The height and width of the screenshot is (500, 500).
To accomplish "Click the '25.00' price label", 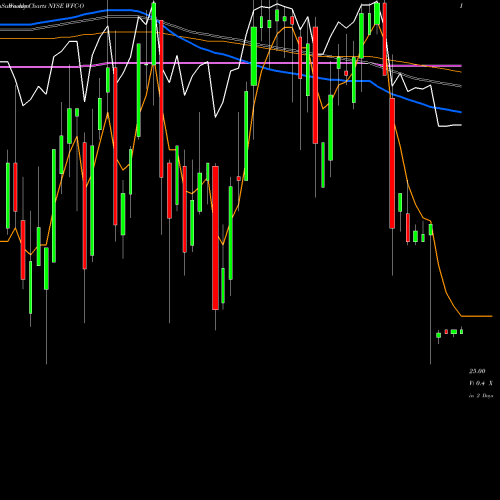I will (477, 371).
